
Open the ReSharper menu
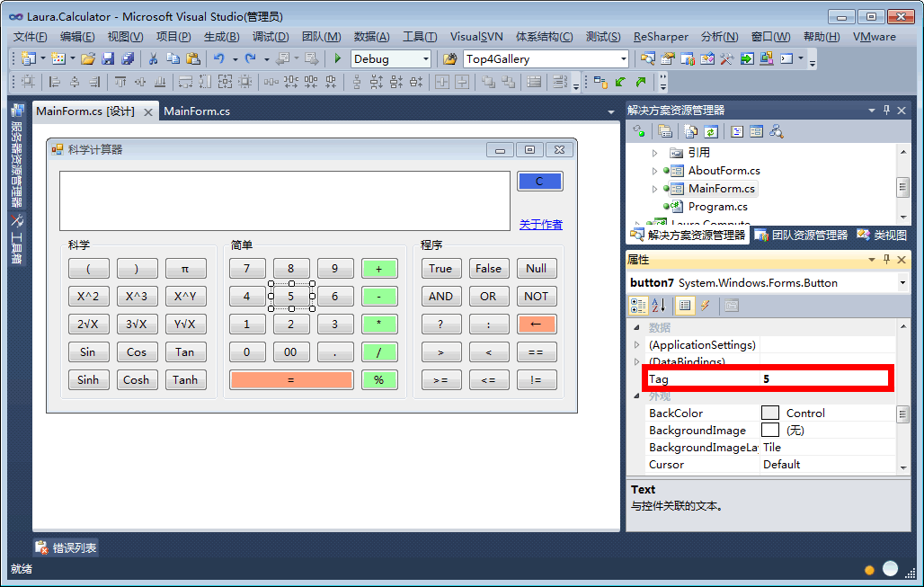click(661, 37)
